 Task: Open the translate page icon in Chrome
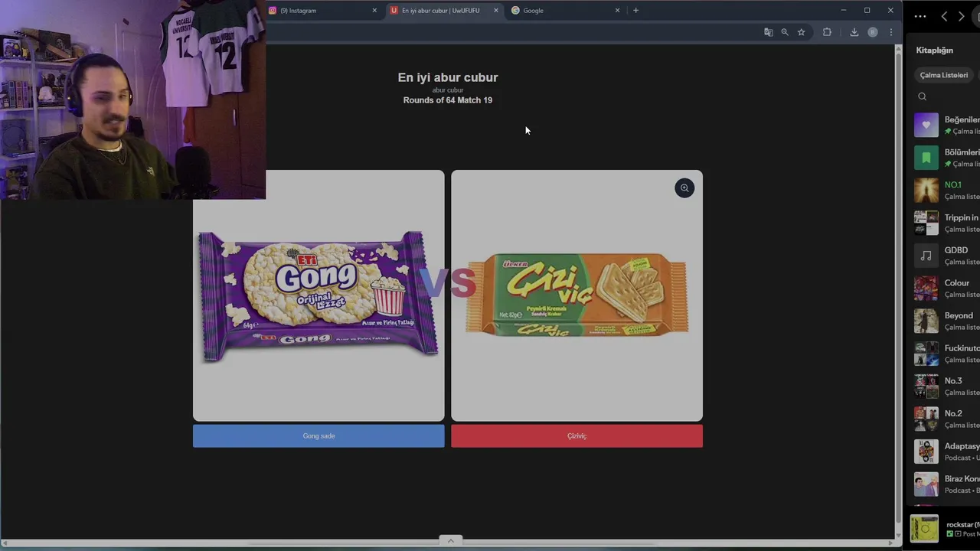point(768,32)
